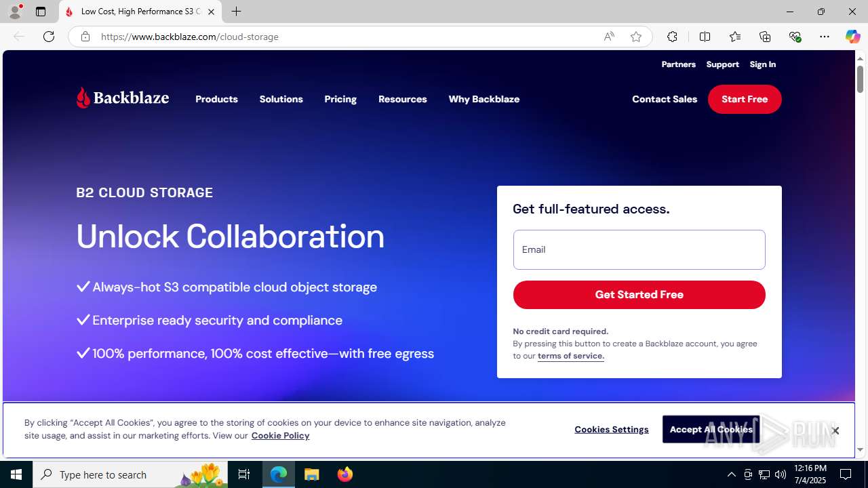
Task: Open a new browser tab
Action: tap(236, 12)
